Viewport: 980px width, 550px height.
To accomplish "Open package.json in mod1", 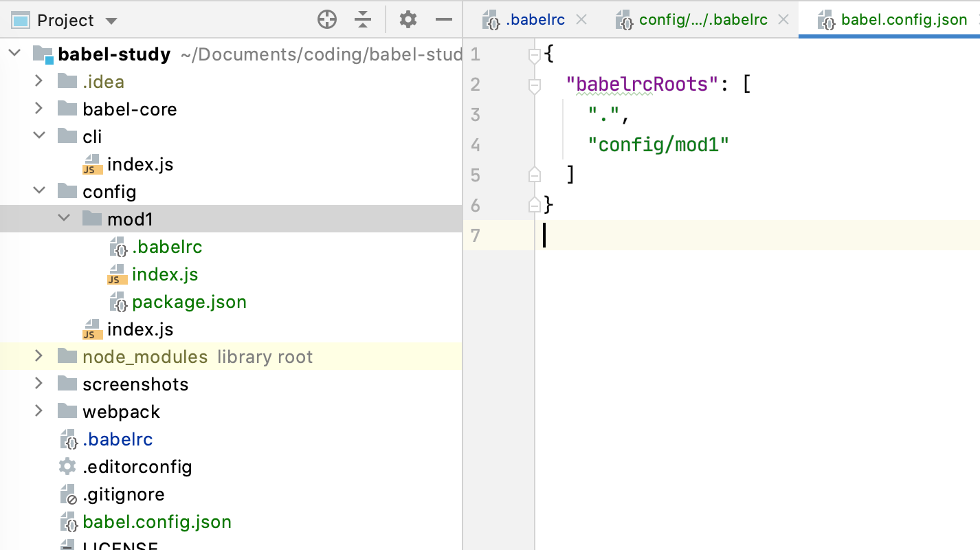I will pos(189,302).
